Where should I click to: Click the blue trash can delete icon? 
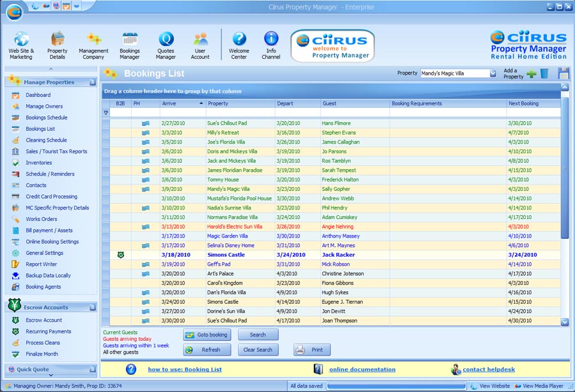point(544,73)
